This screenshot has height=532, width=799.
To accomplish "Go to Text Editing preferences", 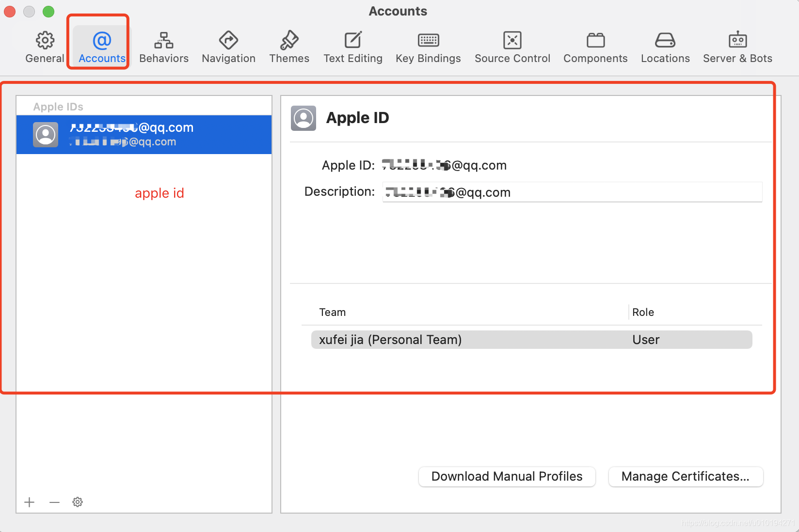I will [x=353, y=47].
